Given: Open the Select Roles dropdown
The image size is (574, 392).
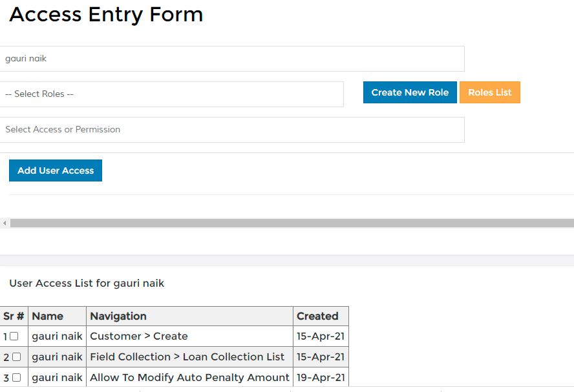Looking at the screenshot, I should [x=171, y=94].
